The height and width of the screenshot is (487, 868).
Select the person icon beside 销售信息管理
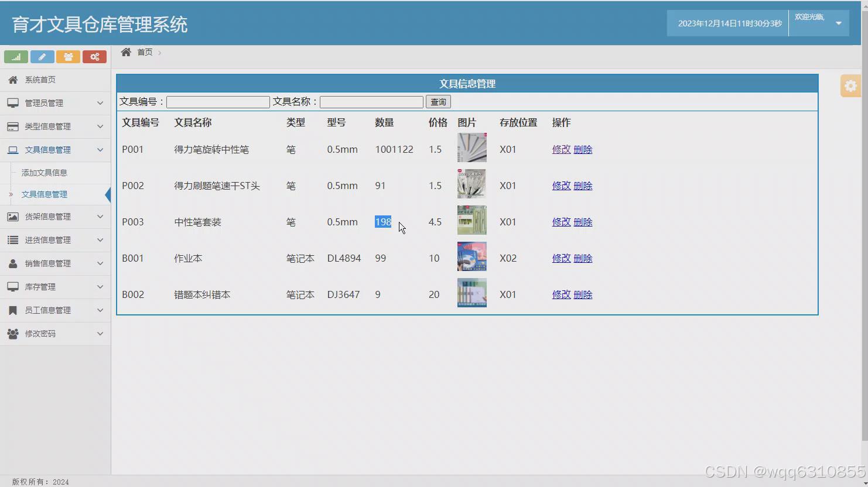coord(13,263)
